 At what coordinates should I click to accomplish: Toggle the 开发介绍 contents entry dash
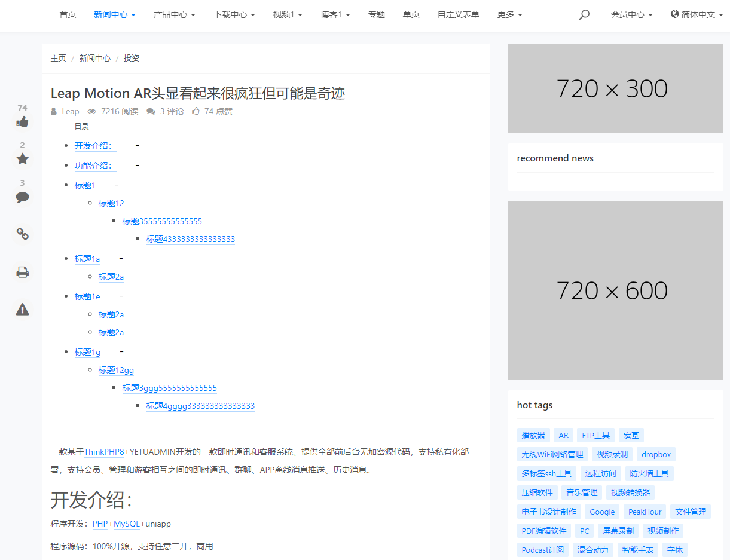(138, 146)
